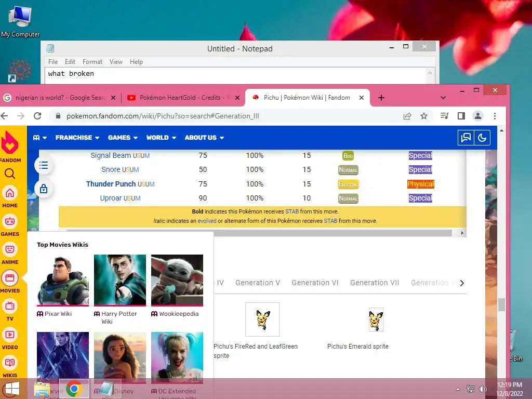The width and height of the screenshot is (532, 399).
Task: Open Notepad Format menu
Action: click(x=92, y=62)
